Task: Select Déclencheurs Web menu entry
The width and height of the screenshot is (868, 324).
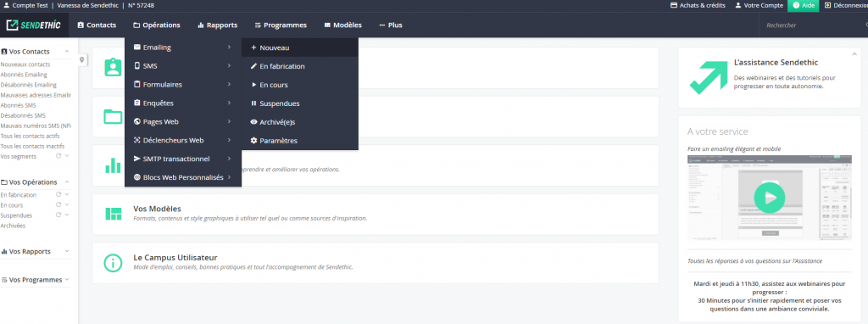Action: point(183,140)
